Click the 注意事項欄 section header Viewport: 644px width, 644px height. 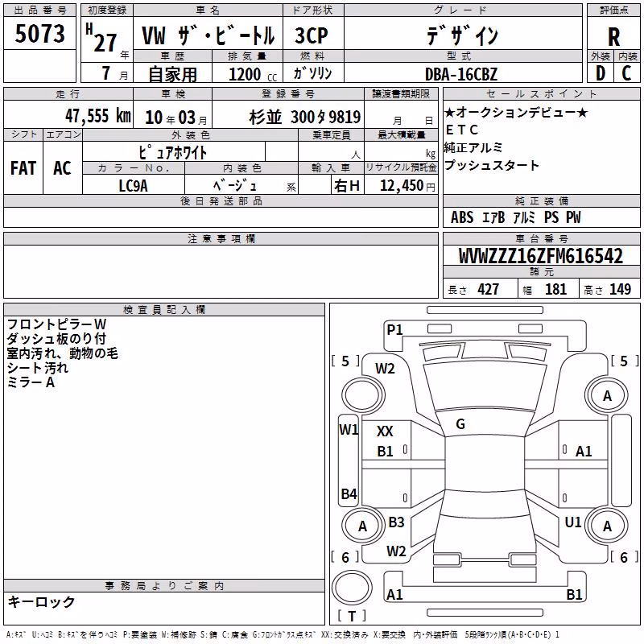point(221,238)
